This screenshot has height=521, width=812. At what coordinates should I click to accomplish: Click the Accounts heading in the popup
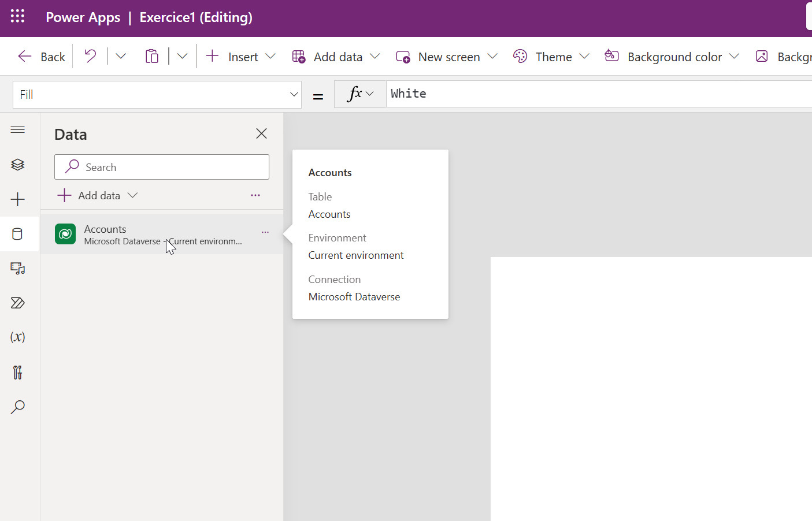point(330,173)
